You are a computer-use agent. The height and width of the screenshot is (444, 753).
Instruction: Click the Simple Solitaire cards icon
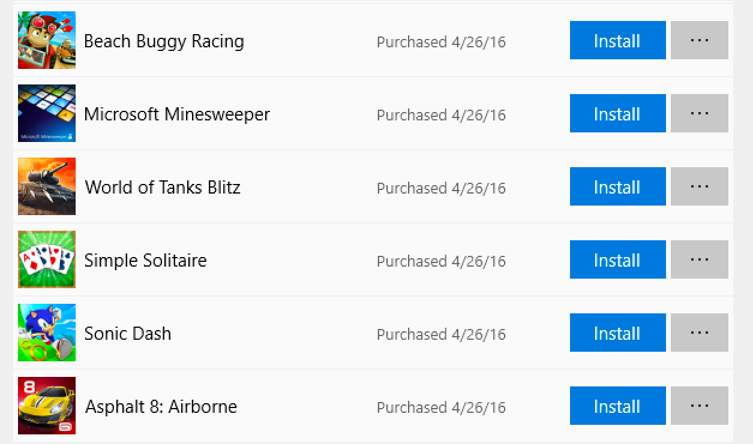coord(46,259)
